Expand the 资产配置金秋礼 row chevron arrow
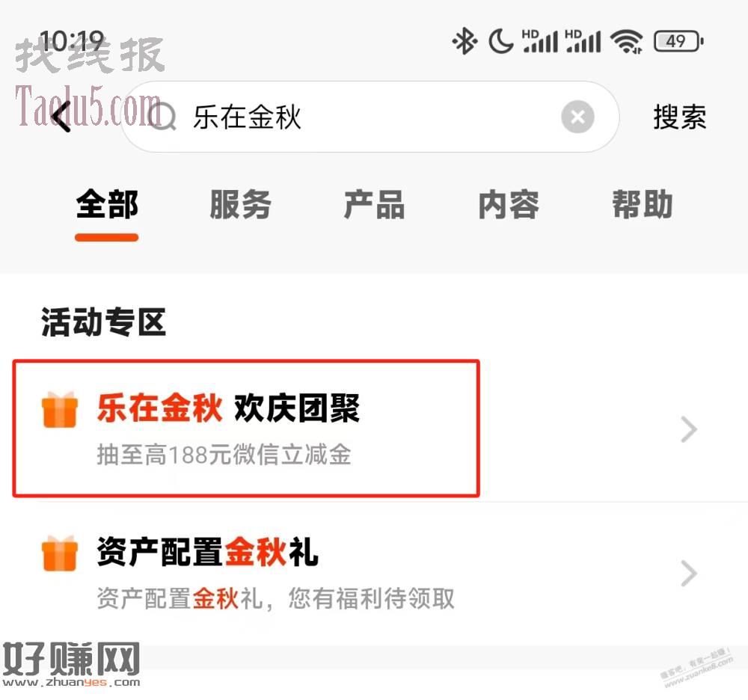 point(689,573)
